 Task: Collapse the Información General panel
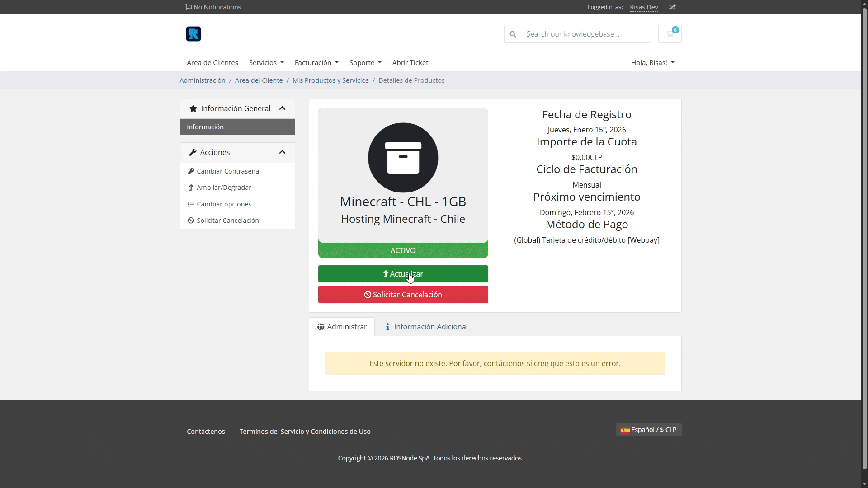click(283, 108)
